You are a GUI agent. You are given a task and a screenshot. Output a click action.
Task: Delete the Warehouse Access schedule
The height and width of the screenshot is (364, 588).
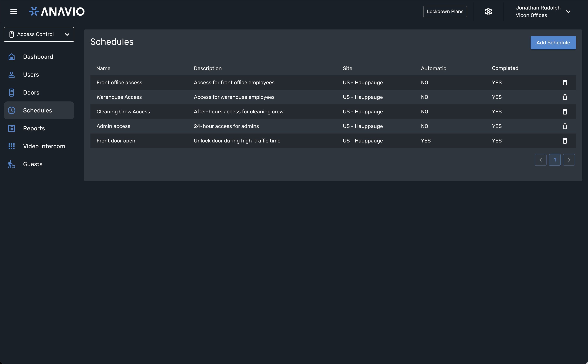click(565, 97)
